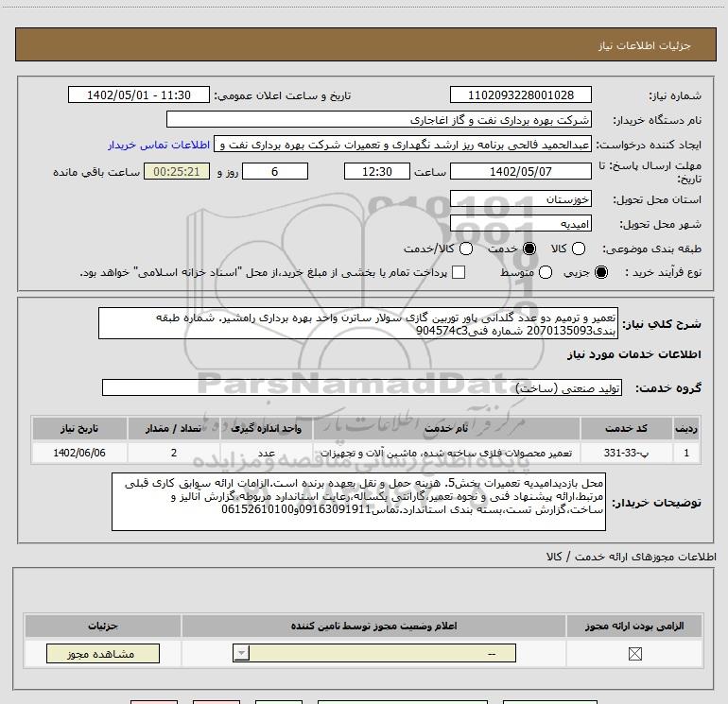Viewport: 728px width, 704px height.
Task: Toggle the mandatory permit checkbox
Action: [x=634, y=654]
